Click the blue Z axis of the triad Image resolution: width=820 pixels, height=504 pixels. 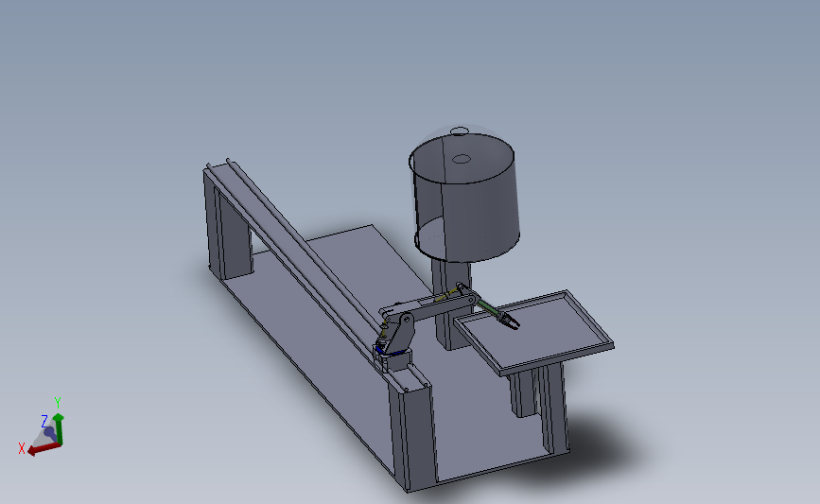coord(50,433)
